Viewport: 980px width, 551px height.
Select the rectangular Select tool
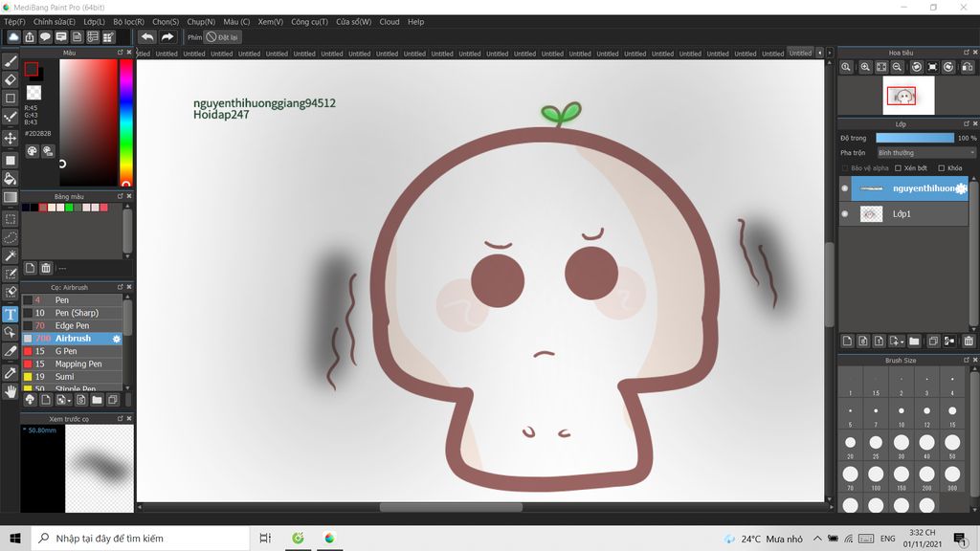(x=10, y=219)
